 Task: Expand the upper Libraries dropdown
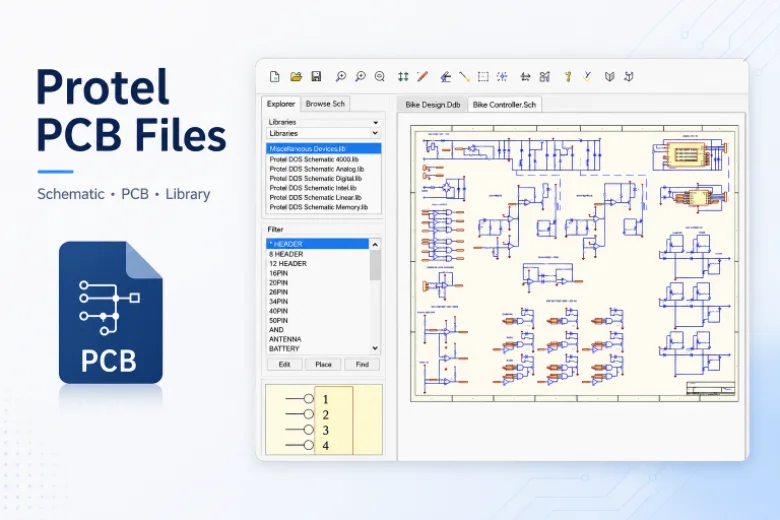[376, 122]
